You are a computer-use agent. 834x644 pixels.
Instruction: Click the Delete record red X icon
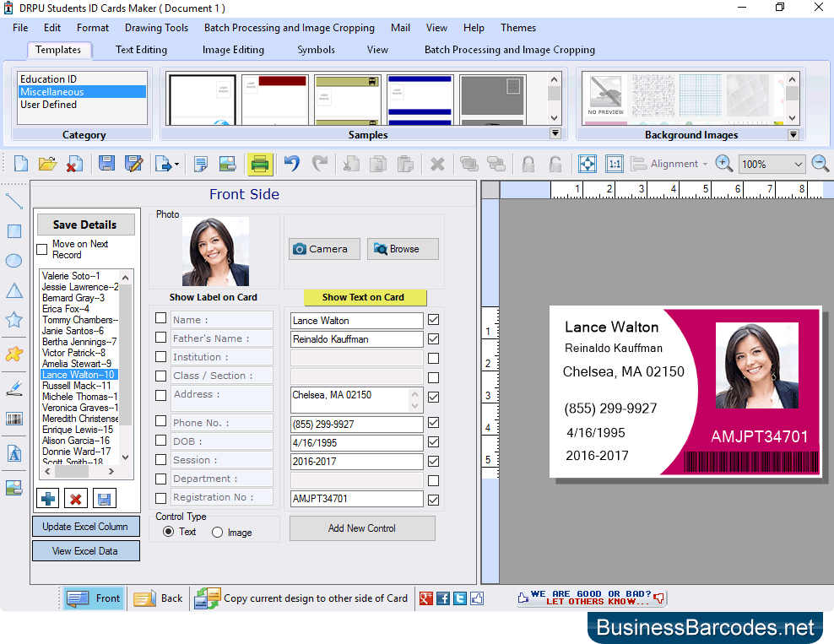75,499
